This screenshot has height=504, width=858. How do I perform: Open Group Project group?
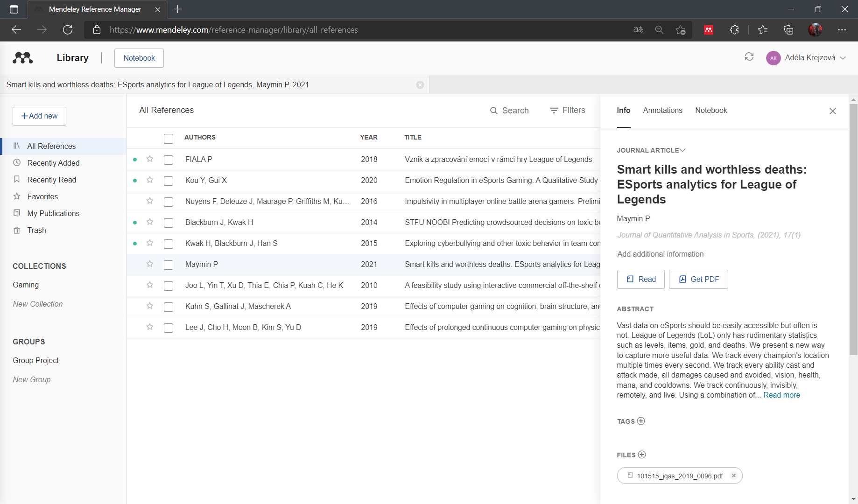pos(35,360)
